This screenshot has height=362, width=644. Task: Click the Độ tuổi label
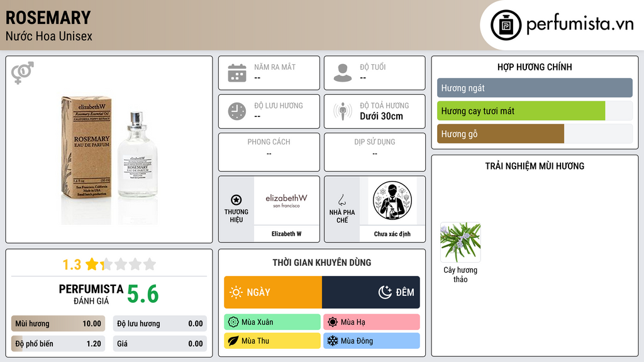tap(373, 67)
